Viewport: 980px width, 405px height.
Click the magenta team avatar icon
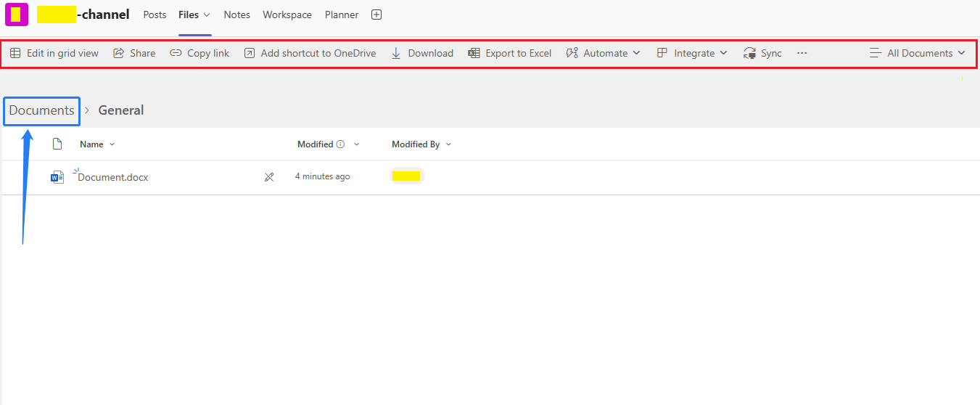[17, 15]
